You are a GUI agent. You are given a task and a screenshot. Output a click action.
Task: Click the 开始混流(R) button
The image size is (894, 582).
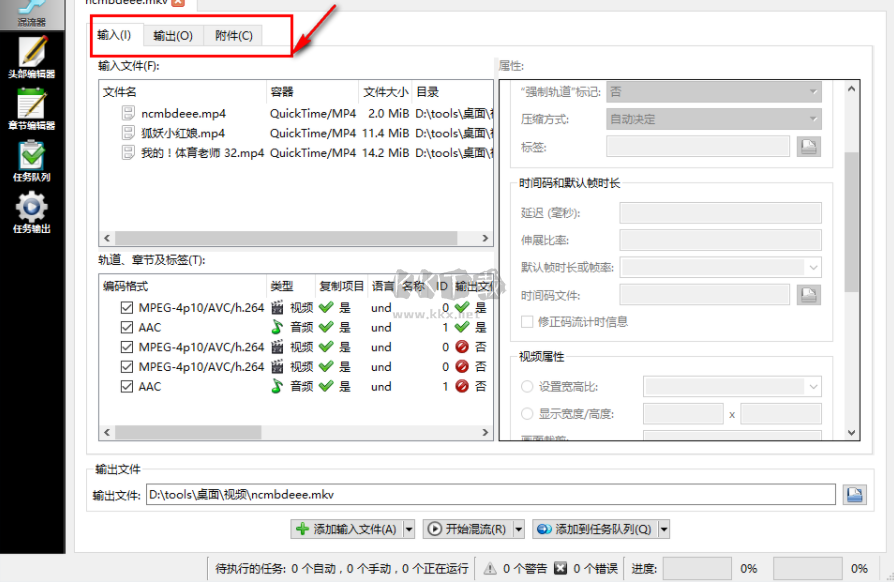click(x=471, y=529)
